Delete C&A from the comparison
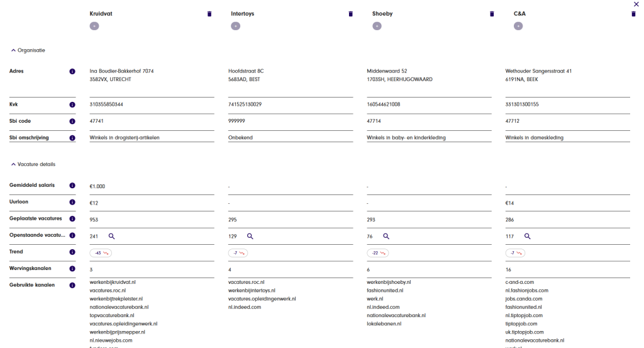644x348 pixels. [633, 14]
